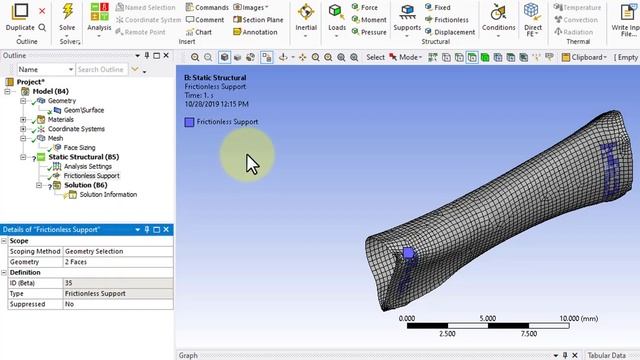The height and width of the screenshot is (360, 640).
Task: Open the Clipboard dropdown
Action: [x=584, y=58]
